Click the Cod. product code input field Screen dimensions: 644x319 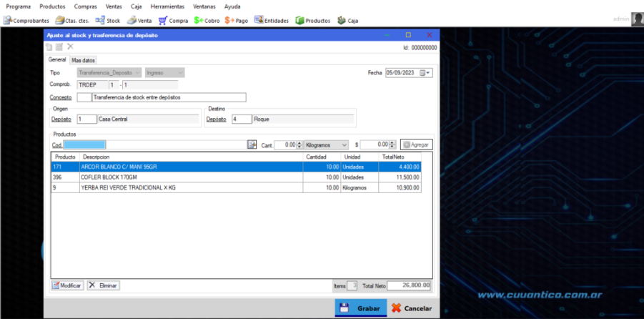84,144
